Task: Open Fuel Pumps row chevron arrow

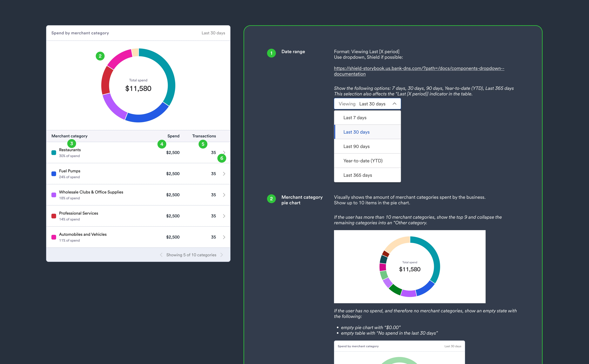Action: pyautogui.click(x=224, y=174)
